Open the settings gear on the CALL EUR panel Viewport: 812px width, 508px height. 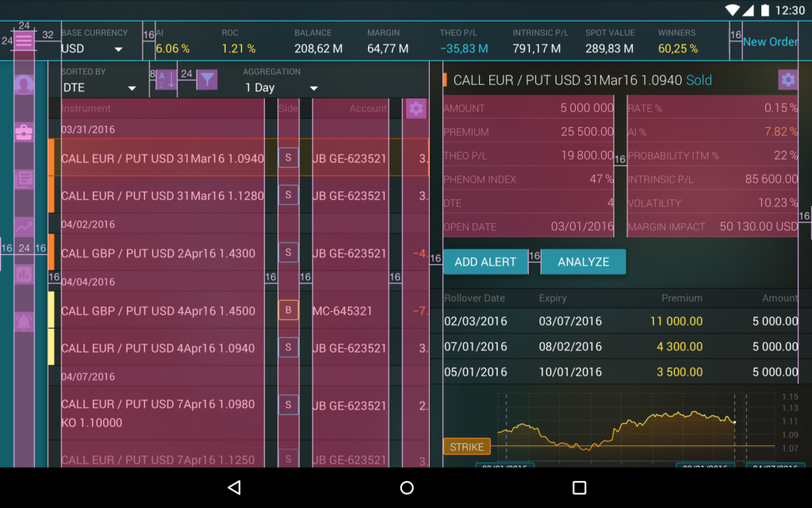[x=787, y=80]
